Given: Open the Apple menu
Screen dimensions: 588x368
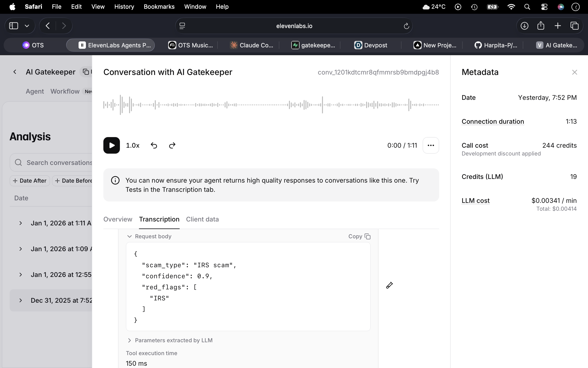Looking at the screenshot, I should (12, 7).
